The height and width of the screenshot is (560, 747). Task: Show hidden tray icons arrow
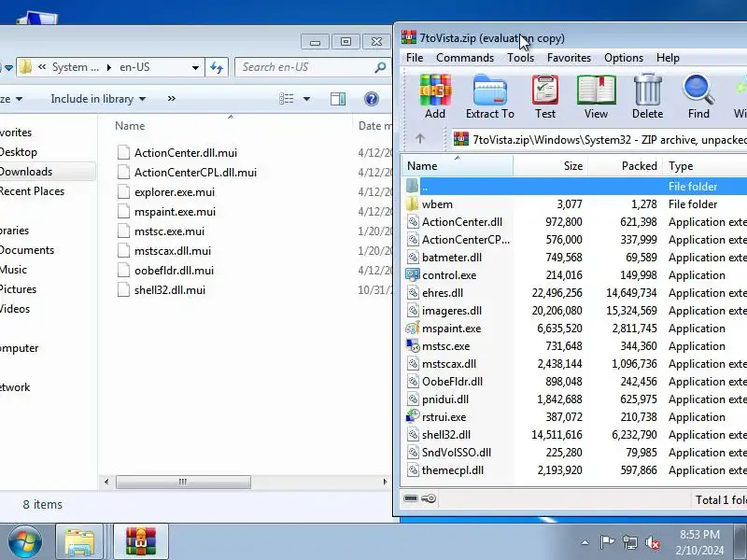click(585, 542)
